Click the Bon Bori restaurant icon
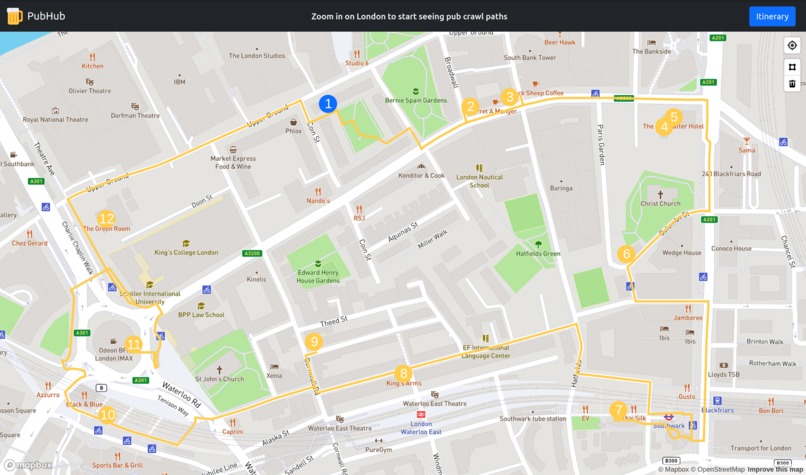This screenshot has width=806, height=475. pos(771,401)
